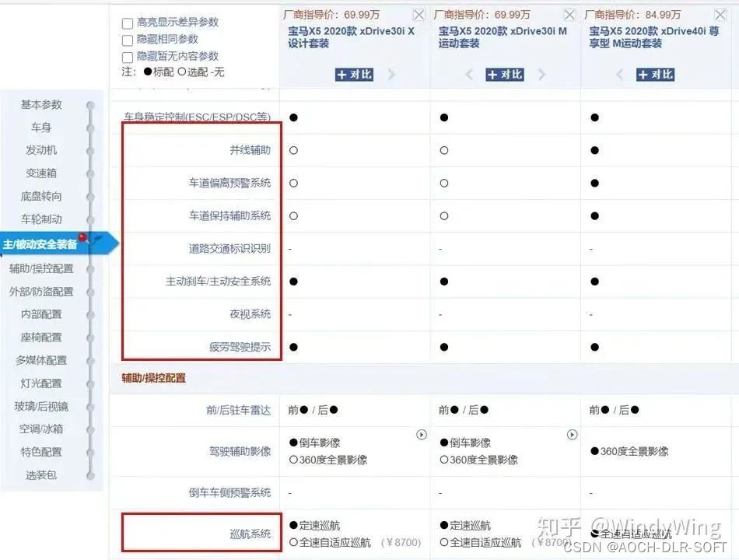Image resolution: width=739 pixels, height=560 pixels.
Task: Check the 隐藏相同参数 option
Action: pos(129,38)
